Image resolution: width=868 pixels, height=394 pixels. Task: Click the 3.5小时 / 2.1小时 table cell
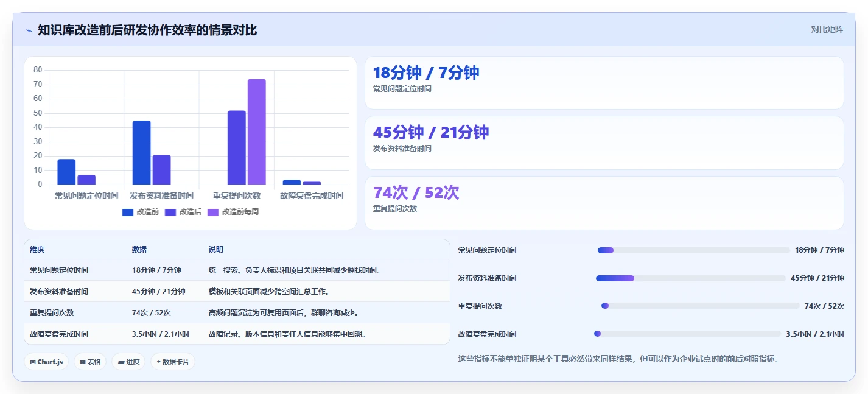coord(161,334)
